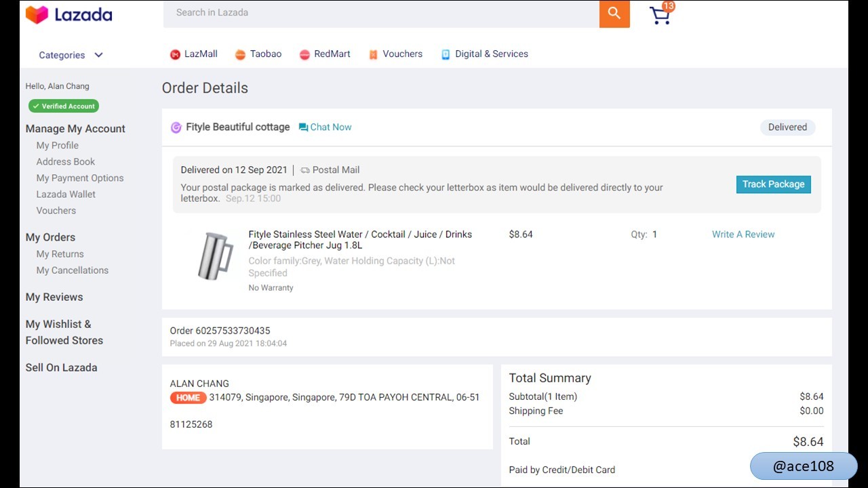View My Returns
The width and height of the screenshot is (868, 488).
click(x=60, y=254)
